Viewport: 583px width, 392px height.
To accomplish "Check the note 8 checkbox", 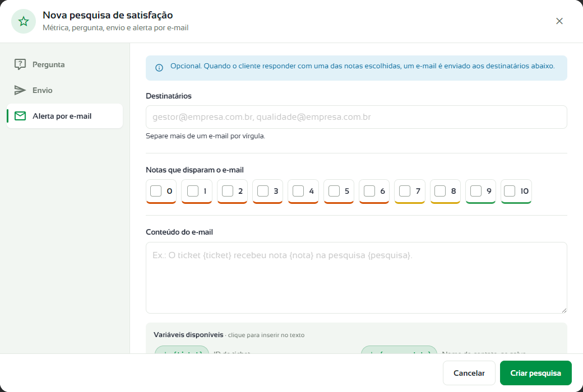I will (x=440, y=191).
